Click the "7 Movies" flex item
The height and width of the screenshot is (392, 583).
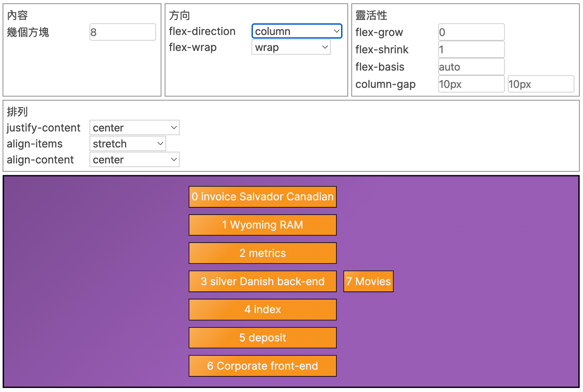pos(368,281)
